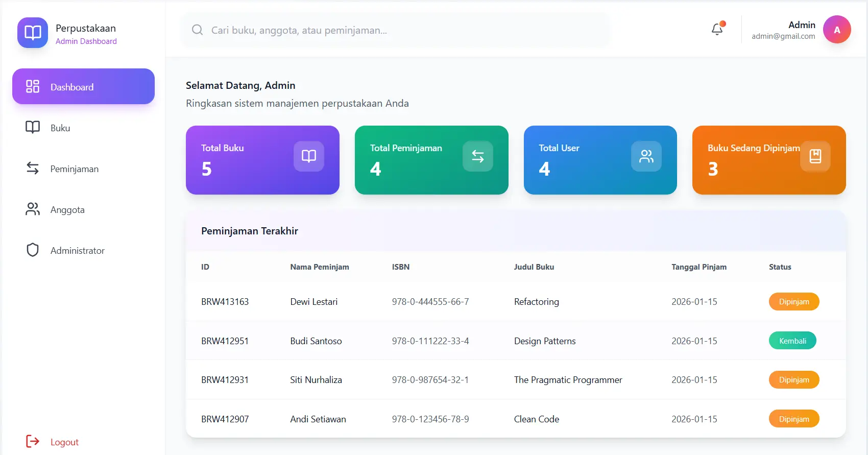The height and width of the screenshot is (455, 868).
Task: Click book title Clean Code
Action: point(537,419)
